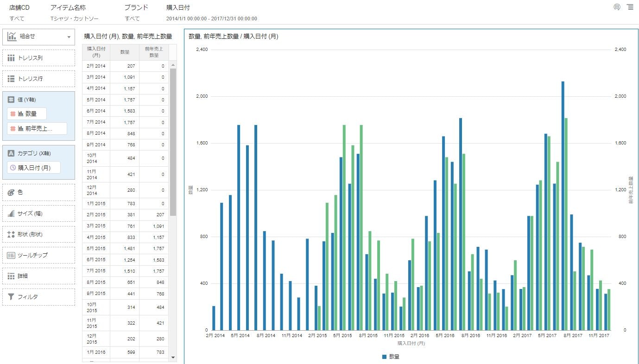
Task: Click quantity 833 in 4月 2015 row
Action: coord(131,237)
